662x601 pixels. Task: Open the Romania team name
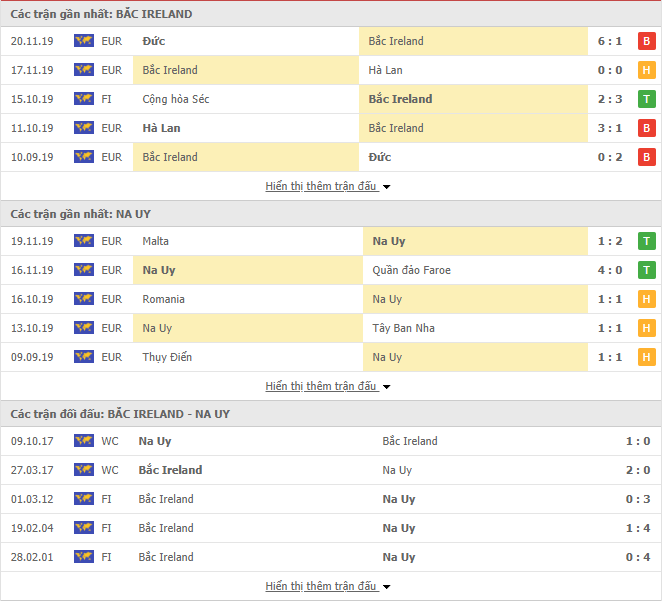163,299
